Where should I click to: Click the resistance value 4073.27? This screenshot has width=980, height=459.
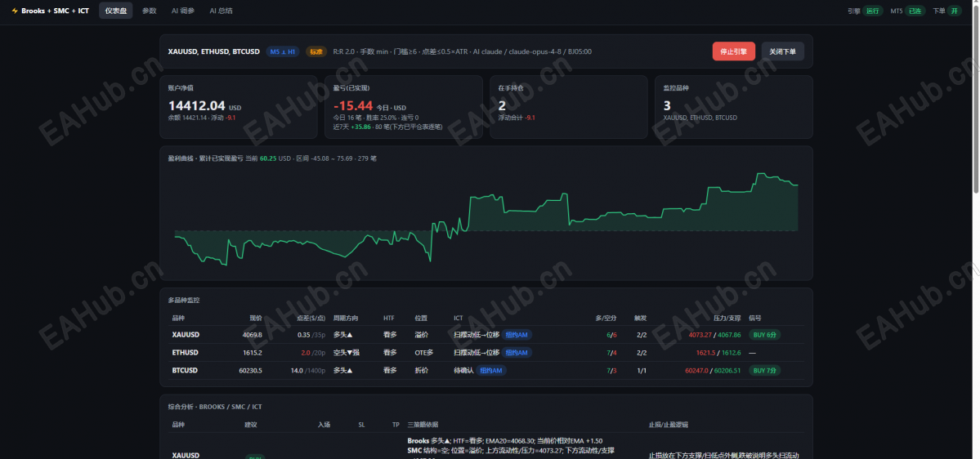pyautogui.click(x=700, y=335)
